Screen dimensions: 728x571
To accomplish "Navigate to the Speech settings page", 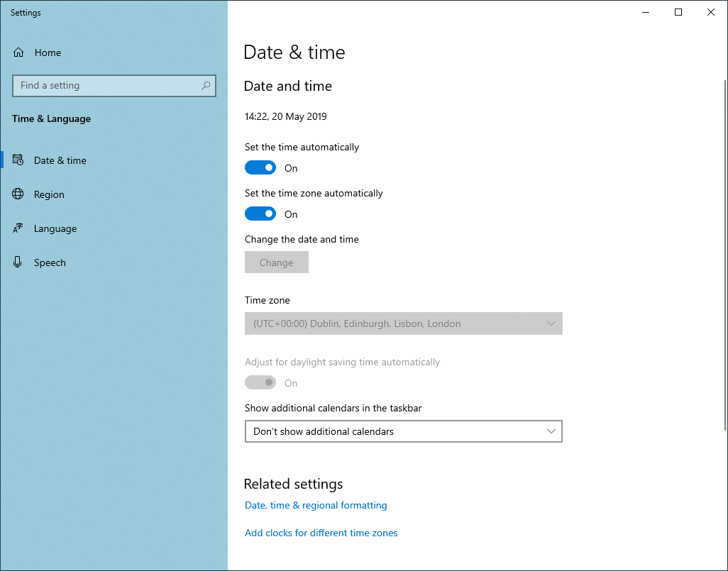I will (x=50, y=262).
